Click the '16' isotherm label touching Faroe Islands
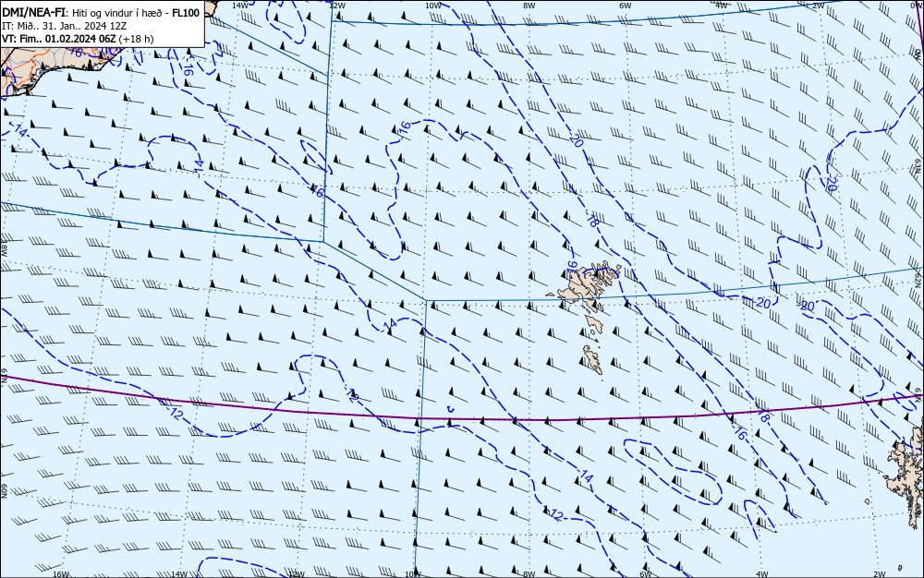This screenshot has width=924, height=578. coord(571,267)
